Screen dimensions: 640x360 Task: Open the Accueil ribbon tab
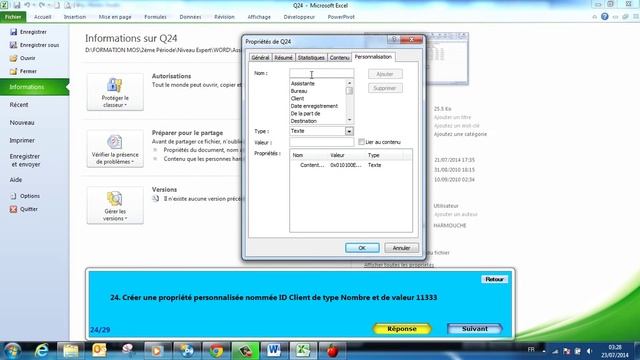click(x=42, y=17)
